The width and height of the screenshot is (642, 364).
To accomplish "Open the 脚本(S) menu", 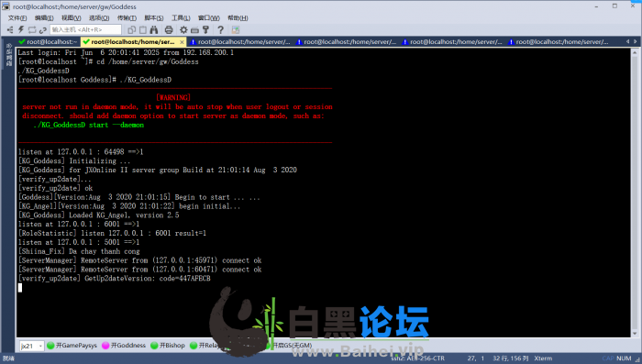I will 154,18.
